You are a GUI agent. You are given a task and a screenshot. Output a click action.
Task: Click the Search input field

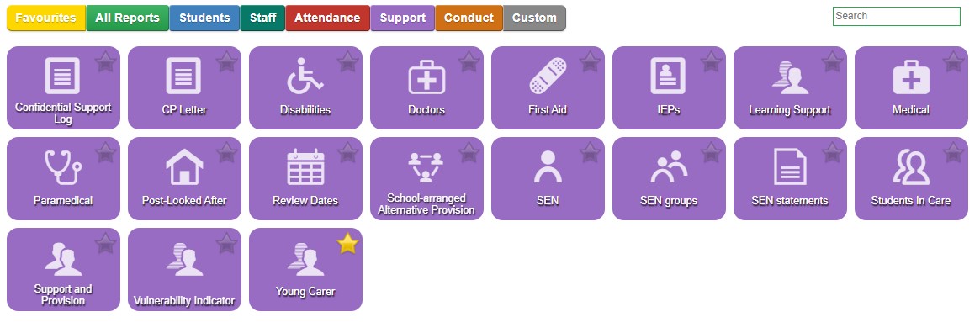click(896, 16)
